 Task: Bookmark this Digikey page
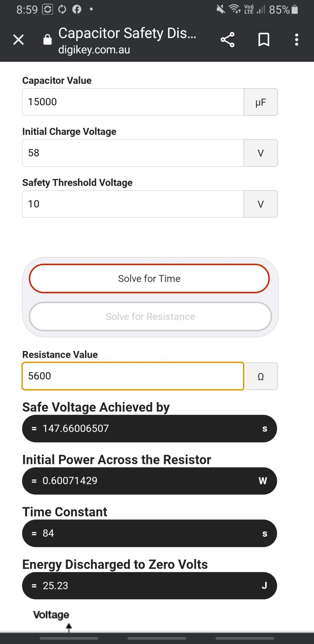[x=264, y=40]
